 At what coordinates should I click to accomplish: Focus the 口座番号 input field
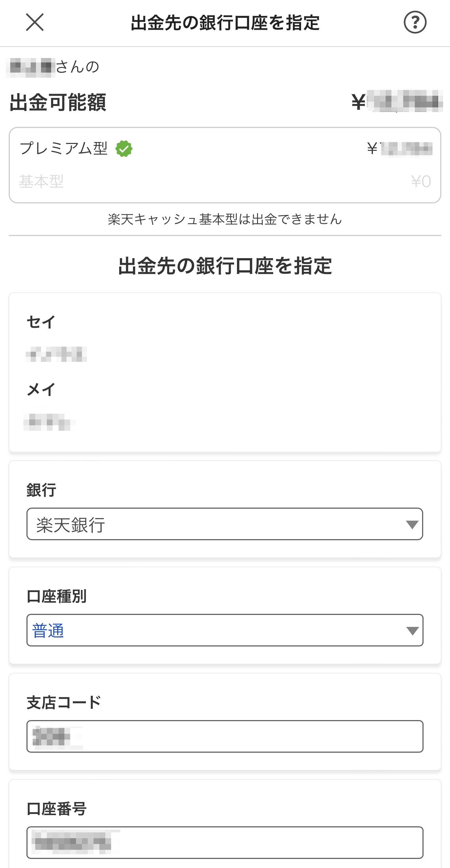(225, 842)
